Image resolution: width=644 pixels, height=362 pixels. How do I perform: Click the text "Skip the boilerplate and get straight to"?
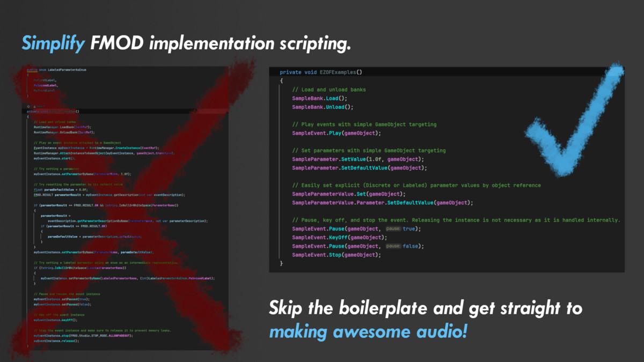pyautogui.click(x=425, y=309)
